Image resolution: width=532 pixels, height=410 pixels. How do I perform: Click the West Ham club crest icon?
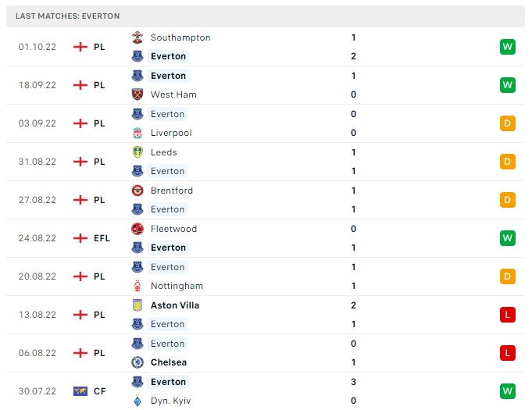pyautogui.click(x=137, y=94)
